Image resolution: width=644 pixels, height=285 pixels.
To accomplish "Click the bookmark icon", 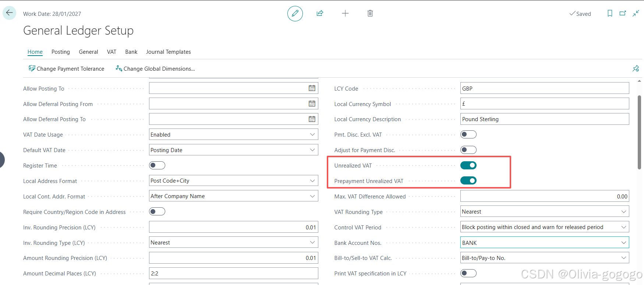I will pos(610,14).
